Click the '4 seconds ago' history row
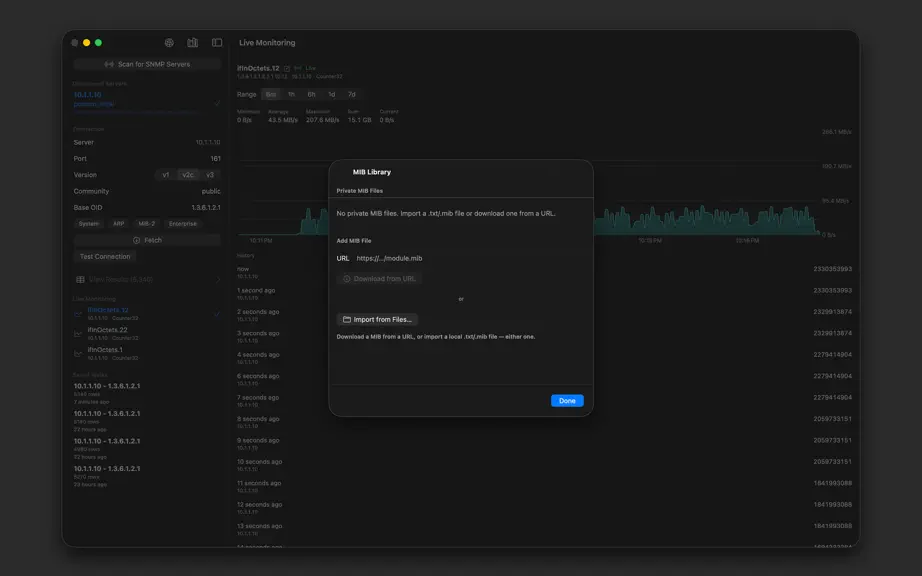The width and height of the screenshot is (922, 576). pos(544,357)
